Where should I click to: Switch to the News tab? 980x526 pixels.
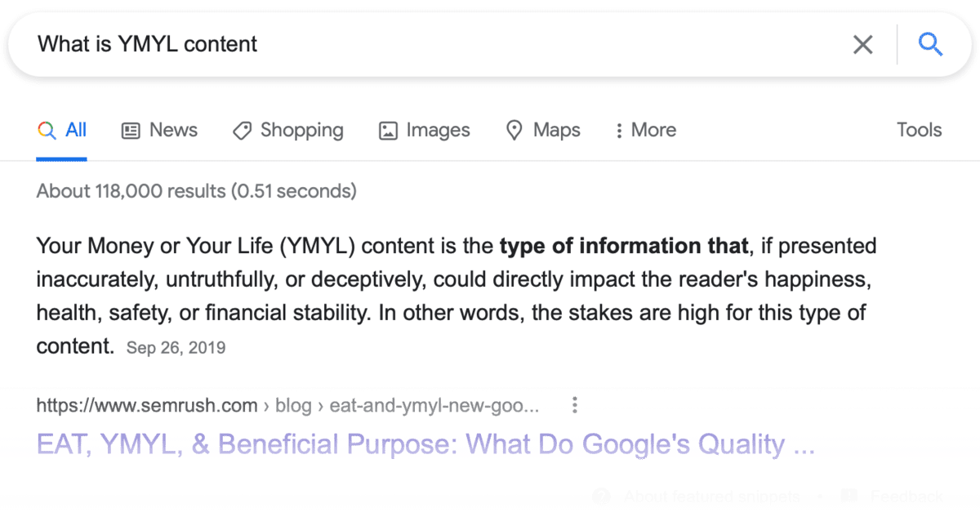tap(160, 130)
